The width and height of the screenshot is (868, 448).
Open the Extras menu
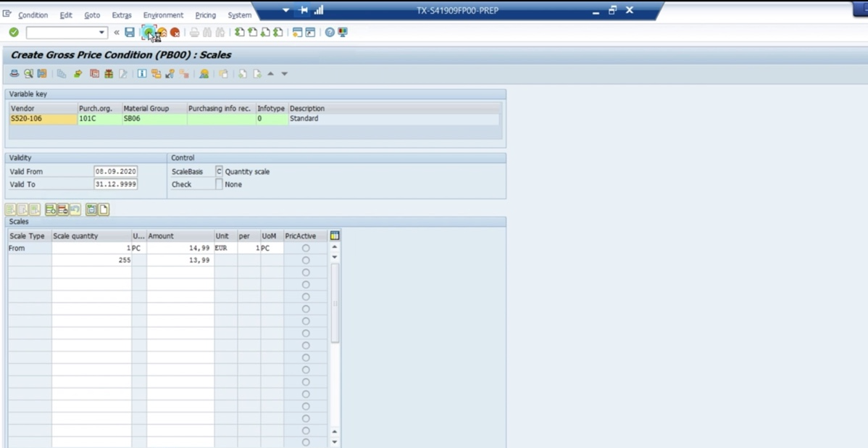(x=122, y=15)
